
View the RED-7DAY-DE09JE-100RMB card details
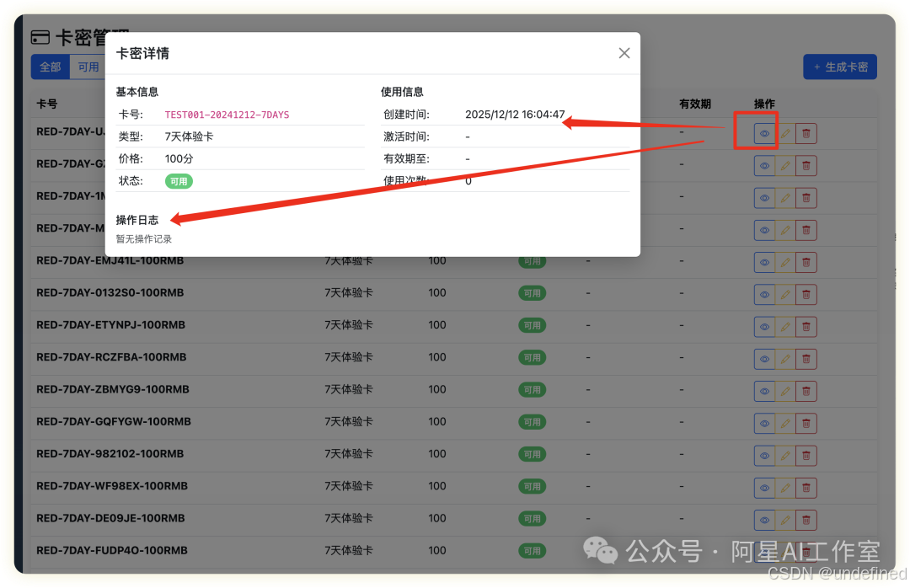764,520
